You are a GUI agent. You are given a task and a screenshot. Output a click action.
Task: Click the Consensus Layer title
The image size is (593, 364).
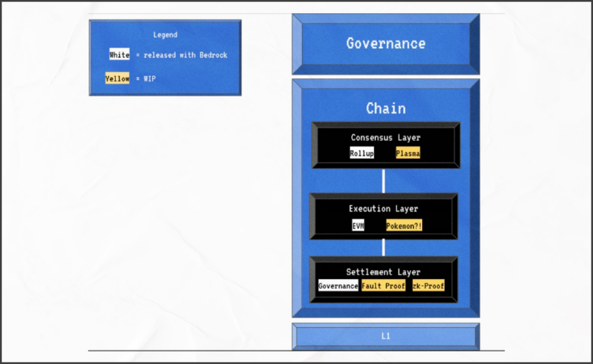pyautogui.click(x=385, y=137)
